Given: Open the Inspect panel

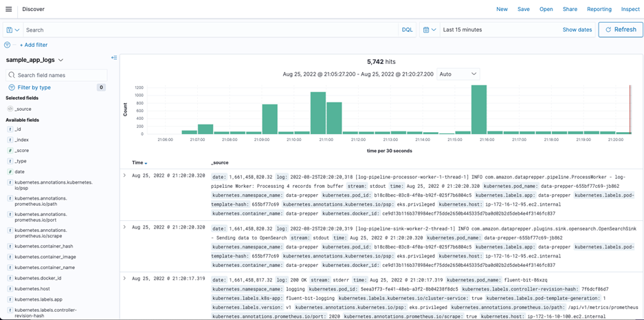Looking at the screenshot, I should point(630,9).
